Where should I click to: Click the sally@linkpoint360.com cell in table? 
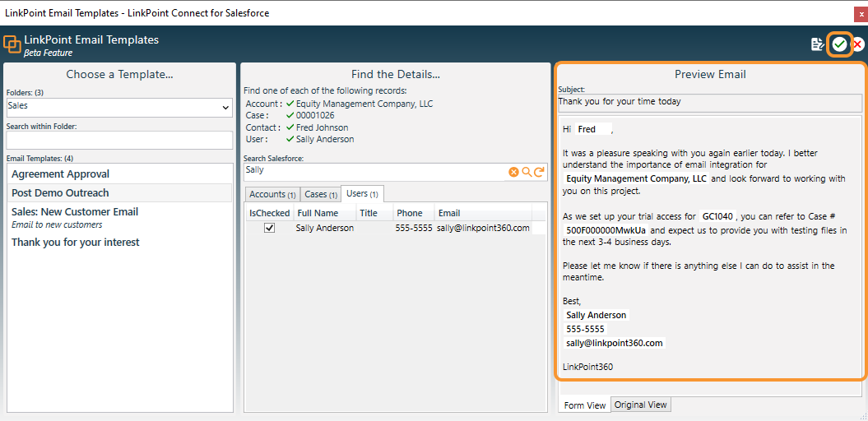click(x=483, y=228)
